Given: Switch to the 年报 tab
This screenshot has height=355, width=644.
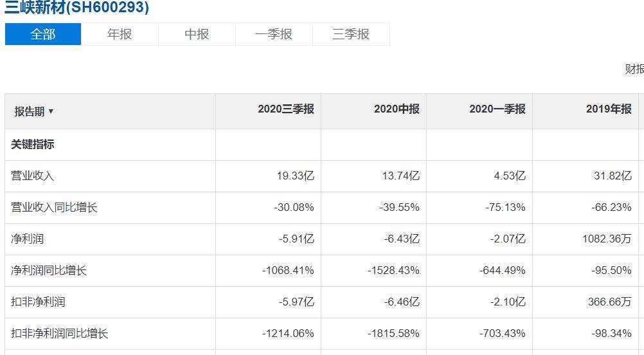Looking at the screenshot, I should (x=120, y=34).
